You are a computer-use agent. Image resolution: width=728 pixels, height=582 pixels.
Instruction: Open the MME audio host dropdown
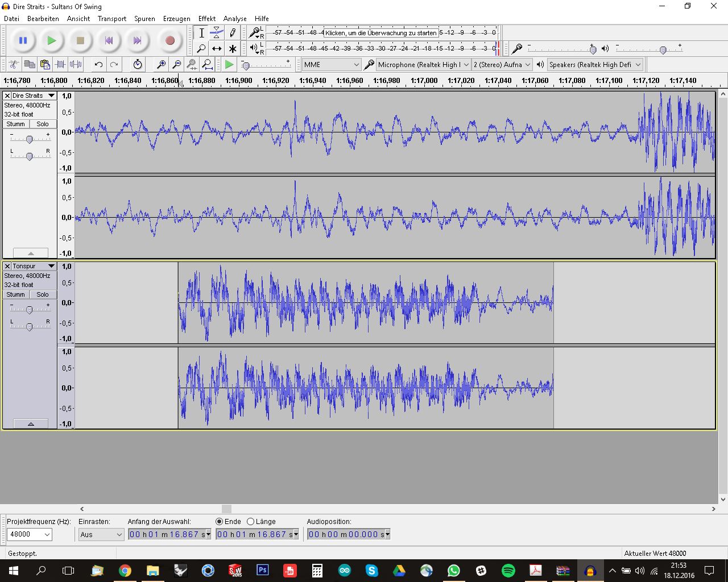pyautogui.click(x=331, y=64)
